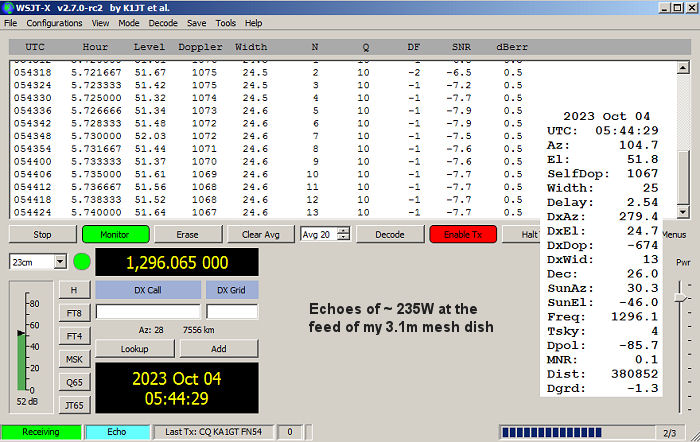
Task: Click the SNR column header
Action: (x=461, y=47)
